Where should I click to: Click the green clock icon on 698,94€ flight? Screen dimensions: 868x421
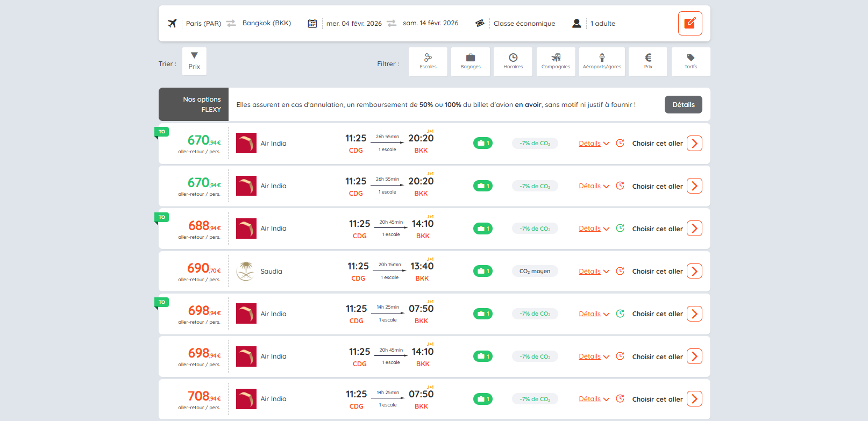(x=620, y=313)
